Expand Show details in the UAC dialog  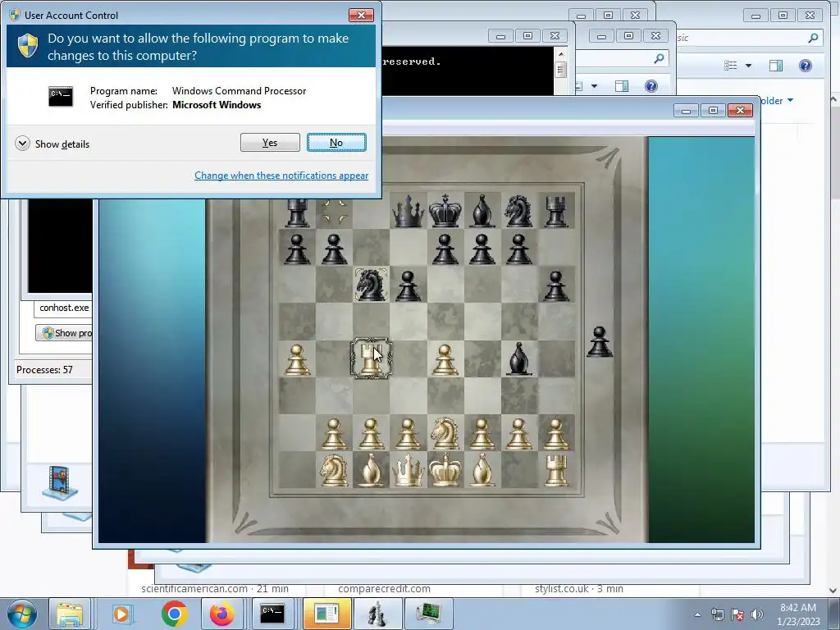click(x=52, y=144)
